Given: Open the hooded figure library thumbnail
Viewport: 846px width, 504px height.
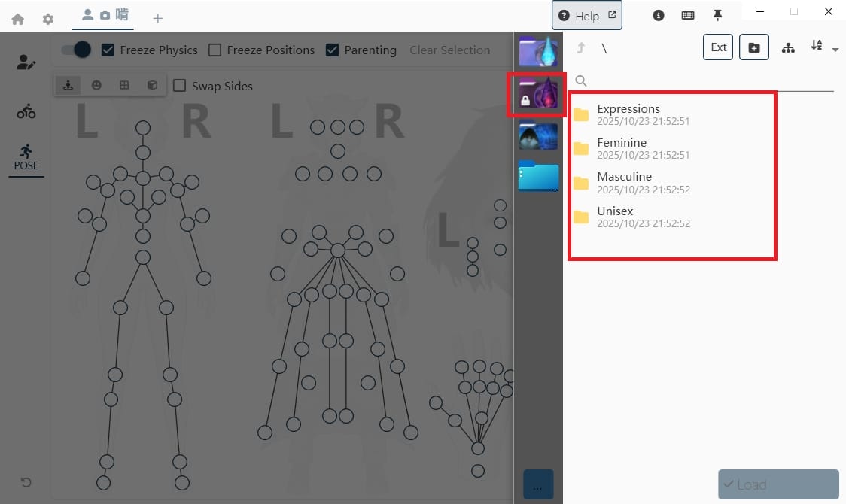Looking at the screenshot, I should coord(538,136).
